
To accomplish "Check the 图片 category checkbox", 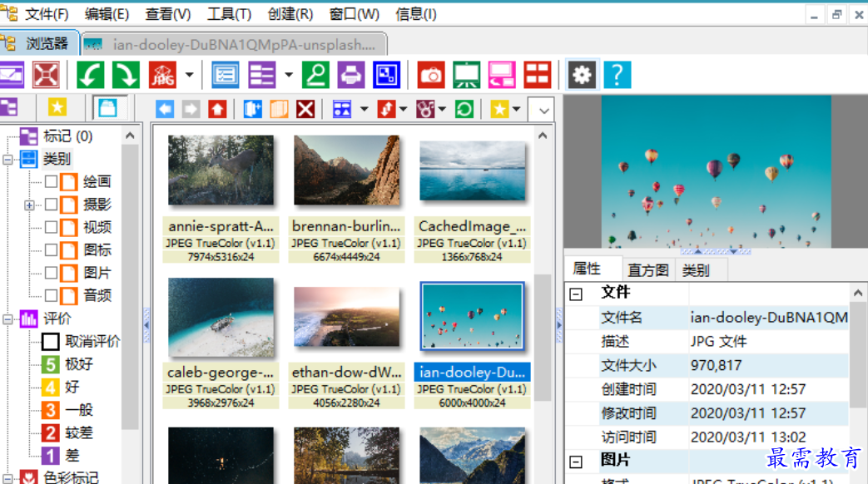I will (51, 273).
